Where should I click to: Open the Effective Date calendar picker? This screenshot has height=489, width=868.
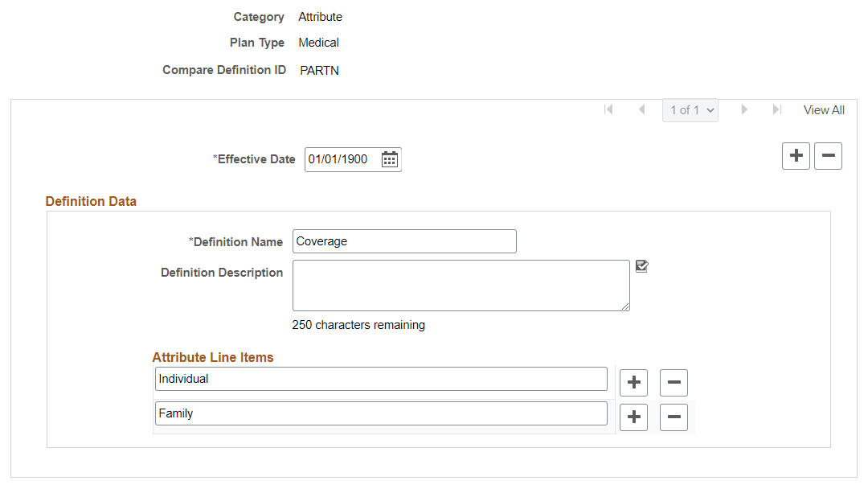pyautogui.click(x=390, y=159)
